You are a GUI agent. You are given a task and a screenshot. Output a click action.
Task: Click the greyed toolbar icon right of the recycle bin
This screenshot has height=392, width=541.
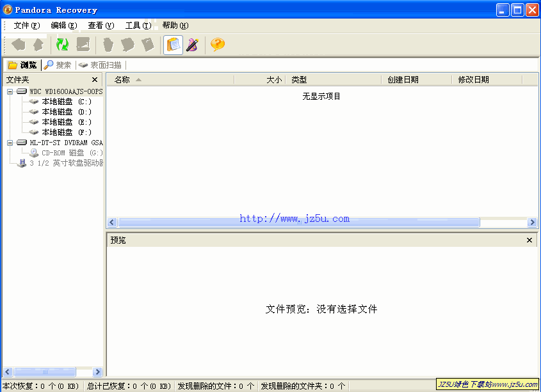click(127, 45)
